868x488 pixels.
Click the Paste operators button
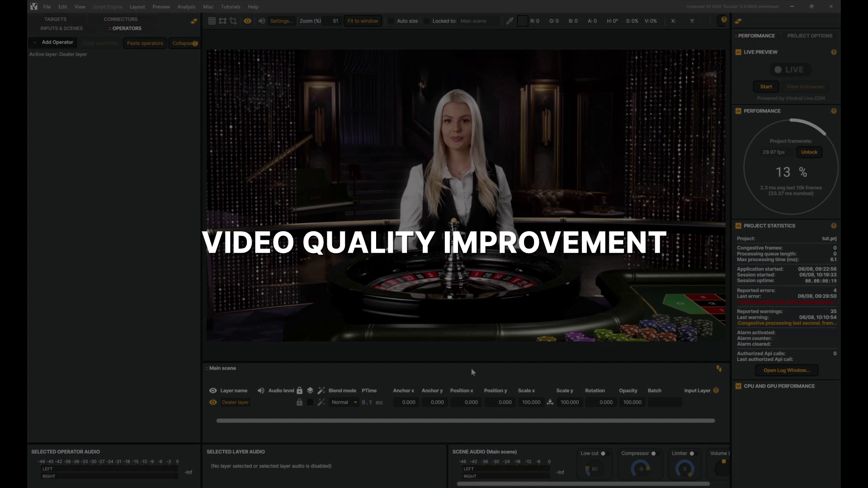pyautogui.click(x=145, y=43)
